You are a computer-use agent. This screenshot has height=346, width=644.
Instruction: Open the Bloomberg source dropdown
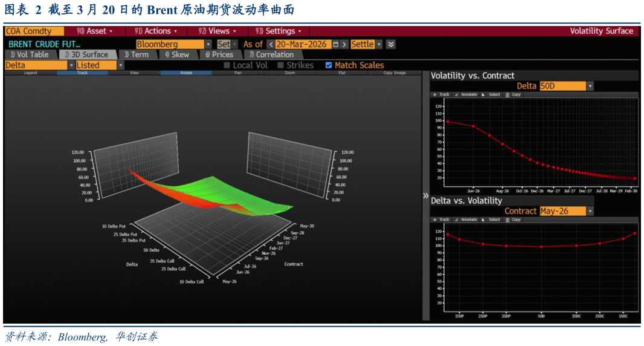tap(208, 44)
